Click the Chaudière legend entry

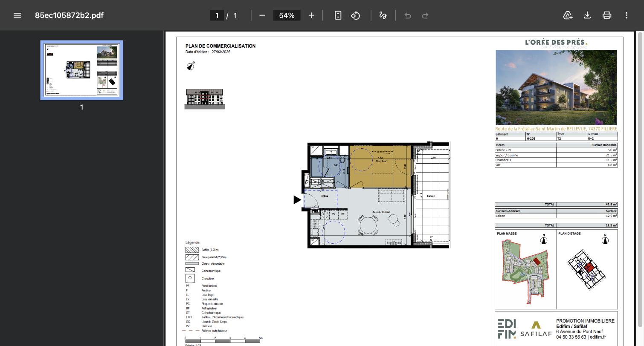(x=207, y=279)
